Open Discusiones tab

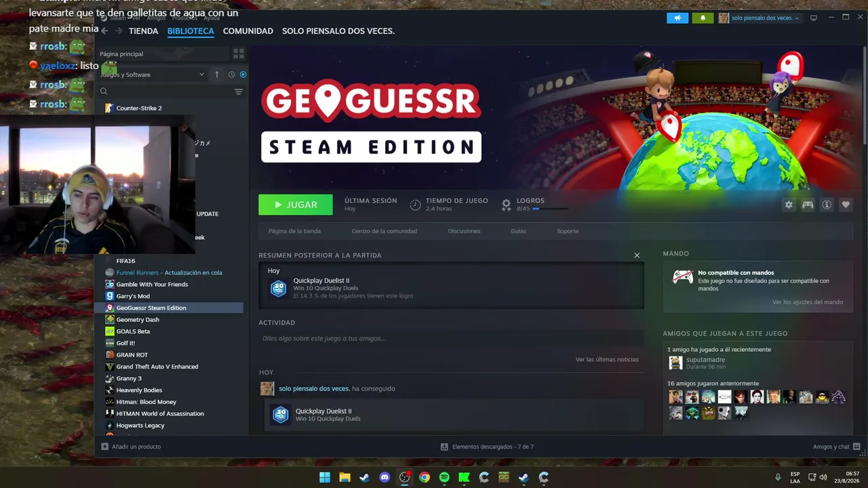464,231
